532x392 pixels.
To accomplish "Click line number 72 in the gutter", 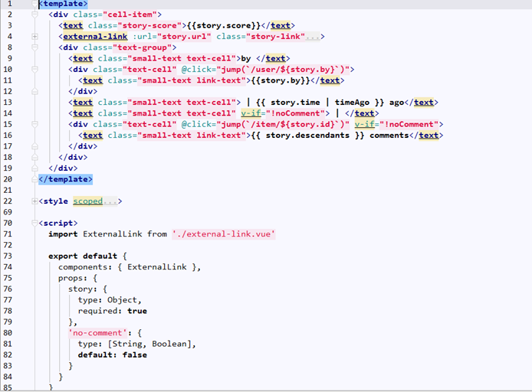I will pyautogui.click(x=8, y=245).
